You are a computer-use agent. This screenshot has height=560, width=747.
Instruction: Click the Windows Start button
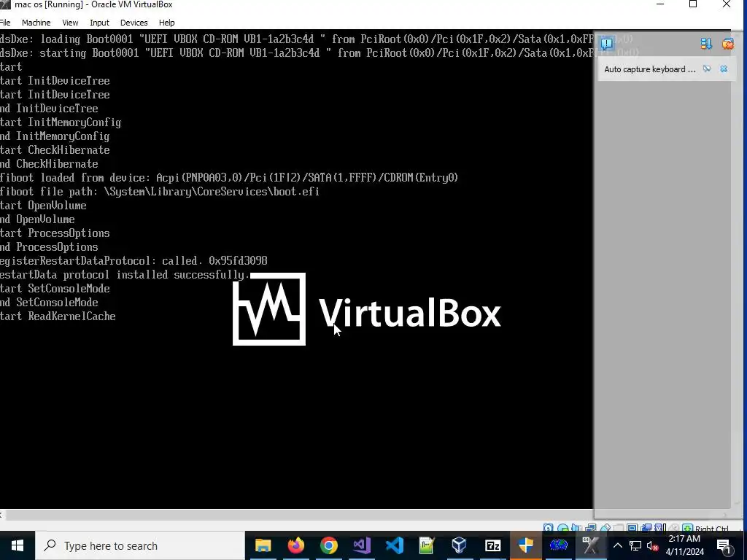click(x=18, y=545)
